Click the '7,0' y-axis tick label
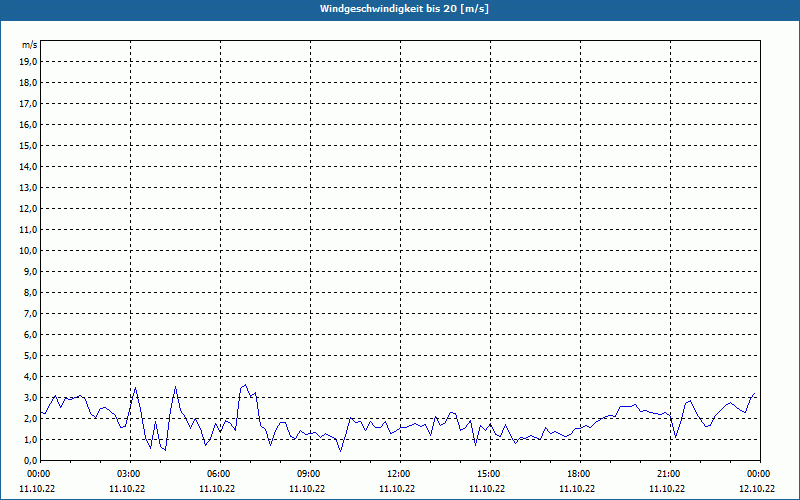This screenshot has height=500, width=800. click(32, 314)
